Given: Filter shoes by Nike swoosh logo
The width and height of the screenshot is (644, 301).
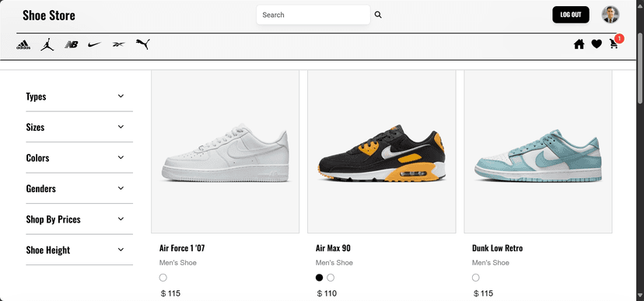Looking at the screenshot, I should 94,44.
